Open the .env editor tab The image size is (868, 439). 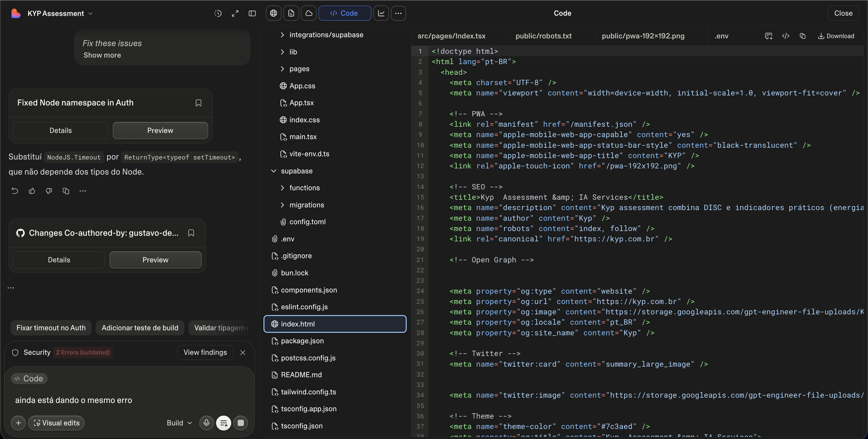[722, 36]
